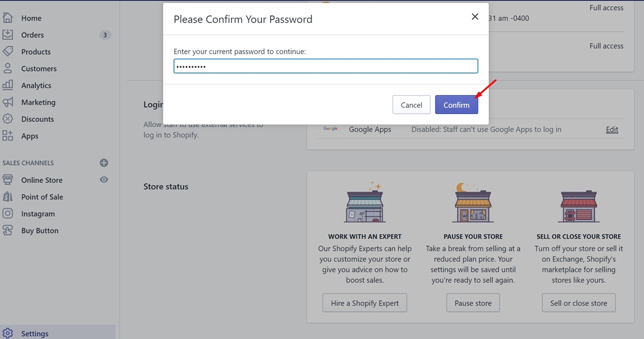This screenshot has height=339, width=644.
Task: Click the Home icon in sidebar
Action: (x=8, y=18)
